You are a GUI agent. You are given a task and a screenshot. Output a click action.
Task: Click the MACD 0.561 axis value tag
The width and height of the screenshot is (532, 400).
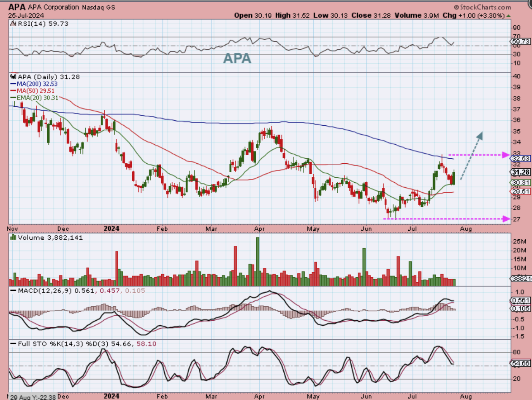[520, 300]
